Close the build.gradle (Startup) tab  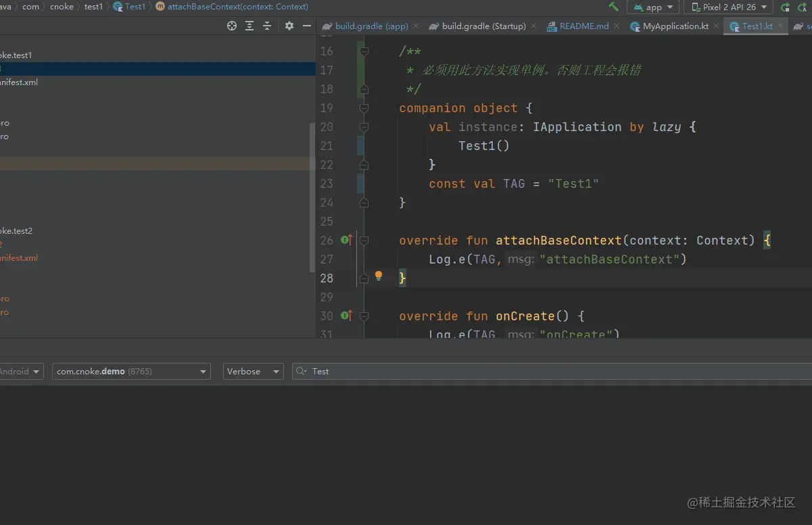pyautogui.click(x=533, y=26)
